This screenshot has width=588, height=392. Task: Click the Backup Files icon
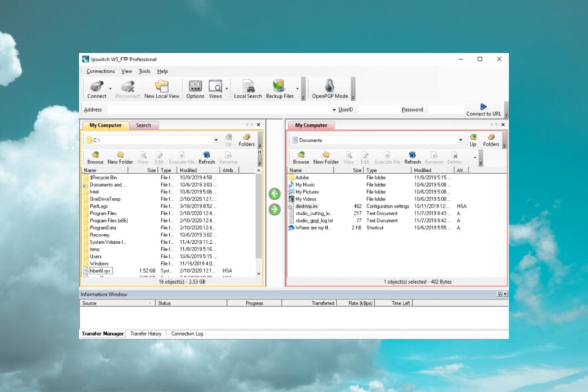(x=280, y=90)
